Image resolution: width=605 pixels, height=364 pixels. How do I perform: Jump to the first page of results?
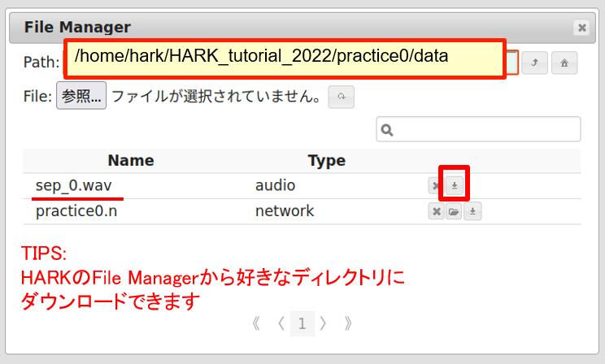[x=256, y=324]
